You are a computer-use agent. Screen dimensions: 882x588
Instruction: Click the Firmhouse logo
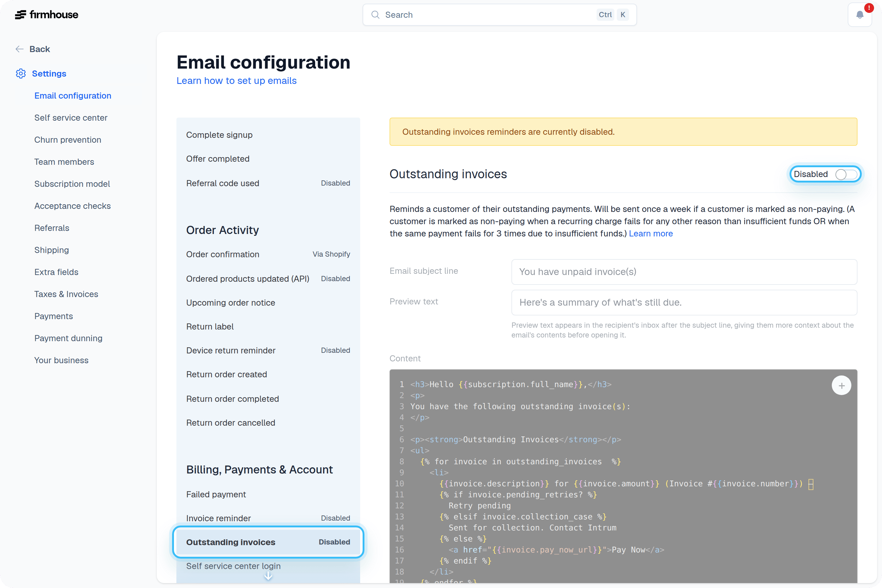tap(47, 15)
